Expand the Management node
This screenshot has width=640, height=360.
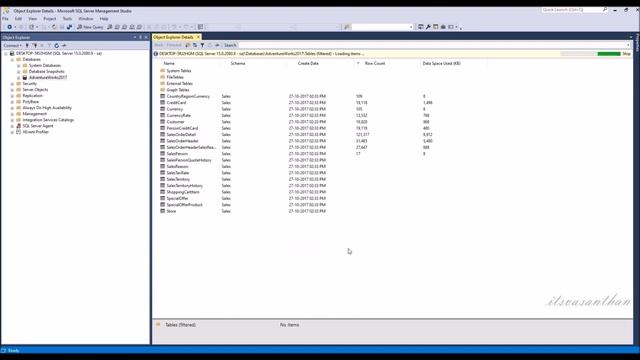click(12, 114)
